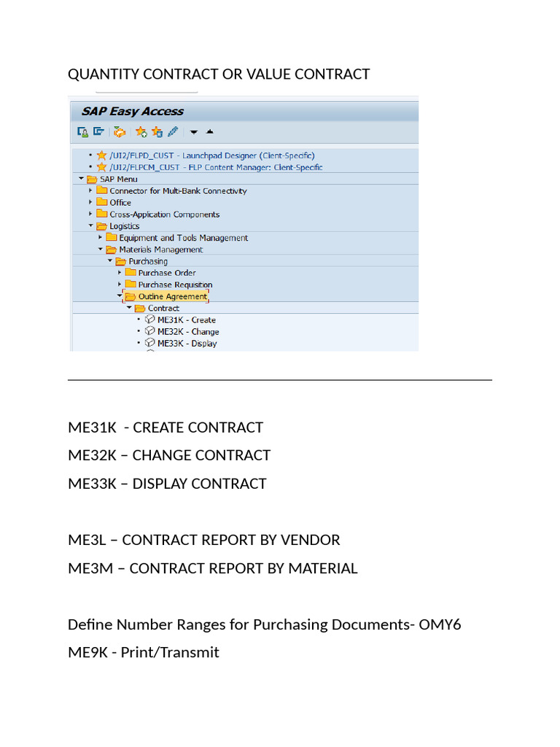The image size is (560, 747).
Task: Expand the Purchase Requisition node arrow
Action: coord(119,285)
